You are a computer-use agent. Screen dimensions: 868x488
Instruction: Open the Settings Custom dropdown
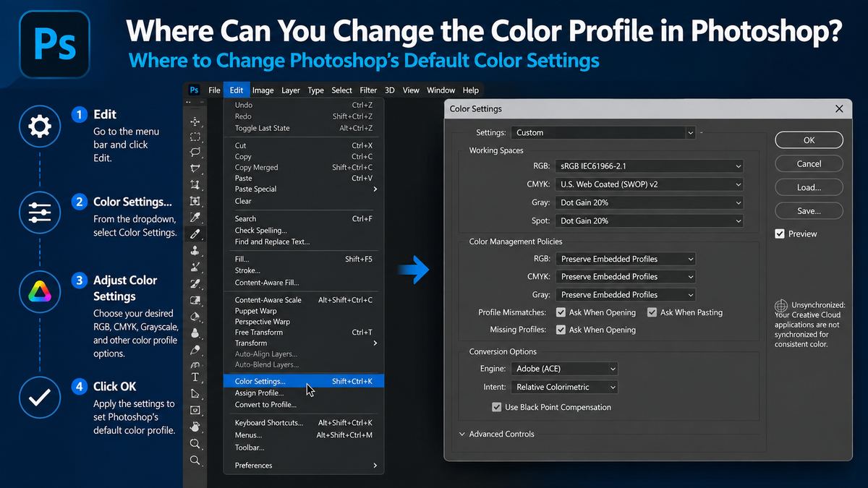point(603,132)
